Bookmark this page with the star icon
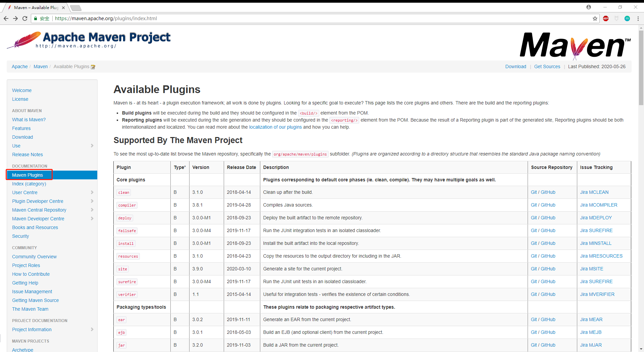 point(595,18)
